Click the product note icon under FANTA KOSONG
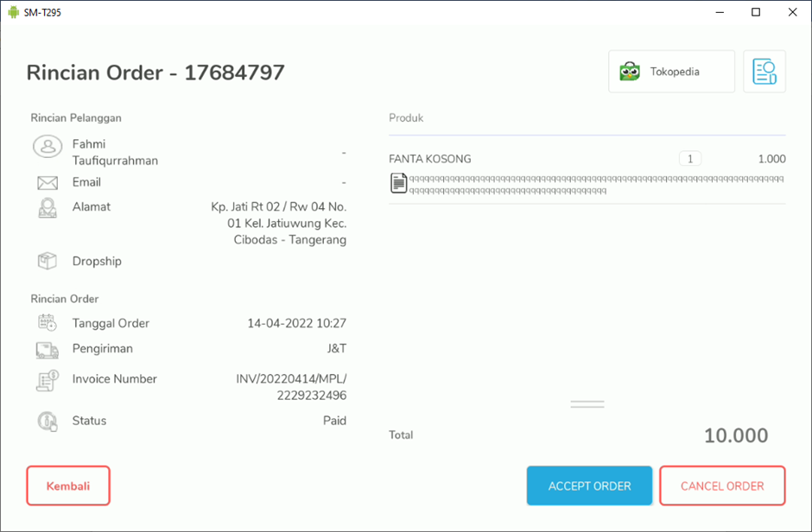Screen dimensions: 812x532 pyautogui.click(x=398, y=183)
